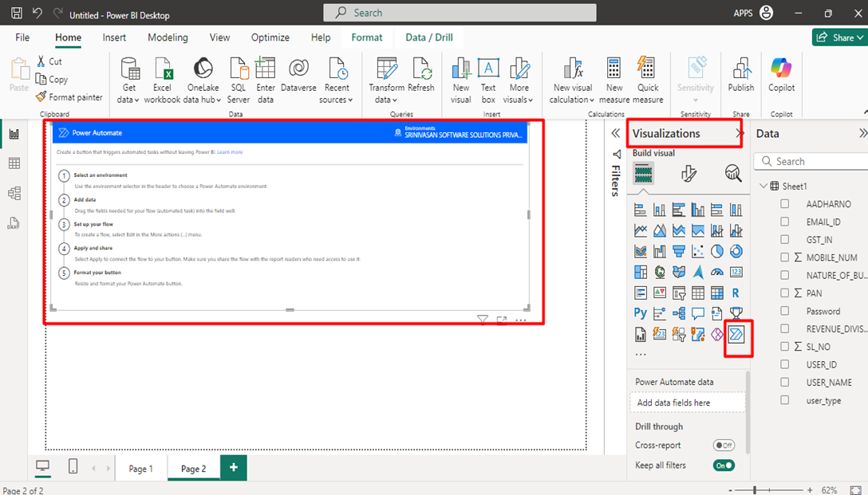Toggle Keep all filters switch
The image size is (868, 495).
point(724,466)
